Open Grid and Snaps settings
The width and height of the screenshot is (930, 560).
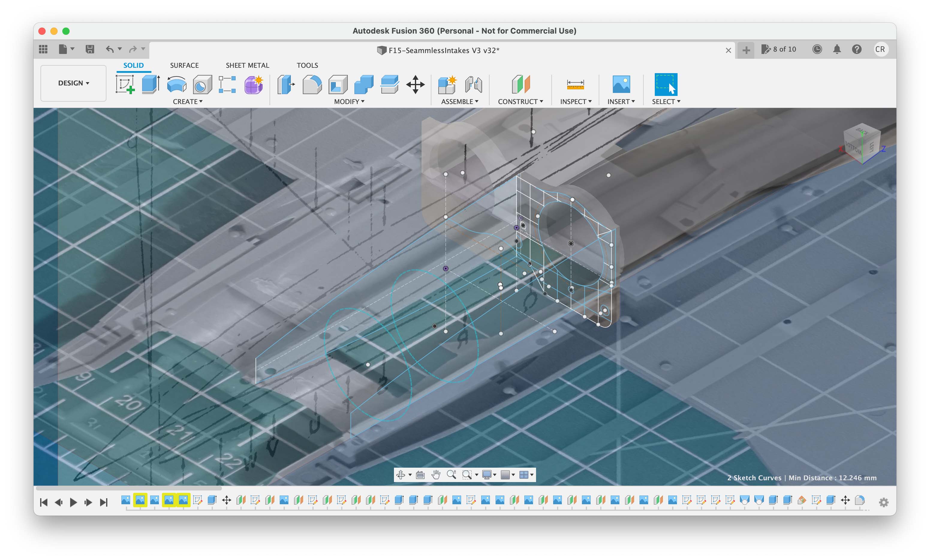pyautogui.click(x=508, y=475)
